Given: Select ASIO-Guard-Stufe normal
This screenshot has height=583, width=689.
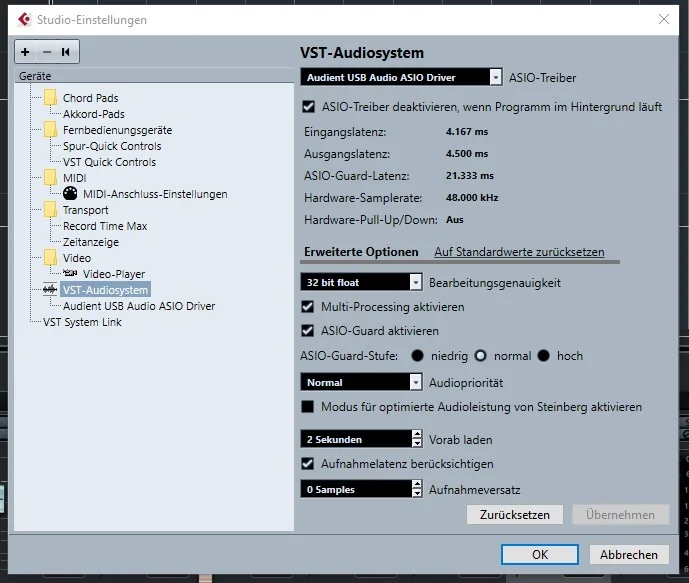Looking at the screenshot, I should 481,355.
